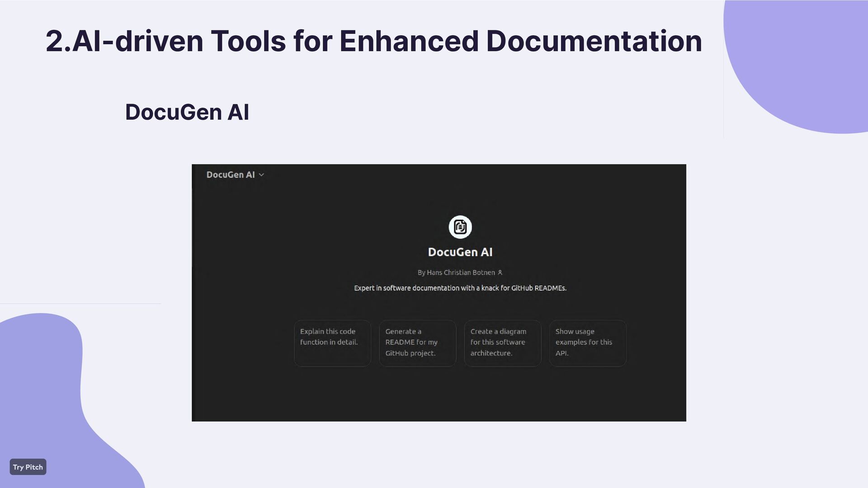This screenshot has height=488, width=868.
Task: Open the DocuGen AI dropdown label in the top bar
Action: pyautogui.click(x=230, y=175)
